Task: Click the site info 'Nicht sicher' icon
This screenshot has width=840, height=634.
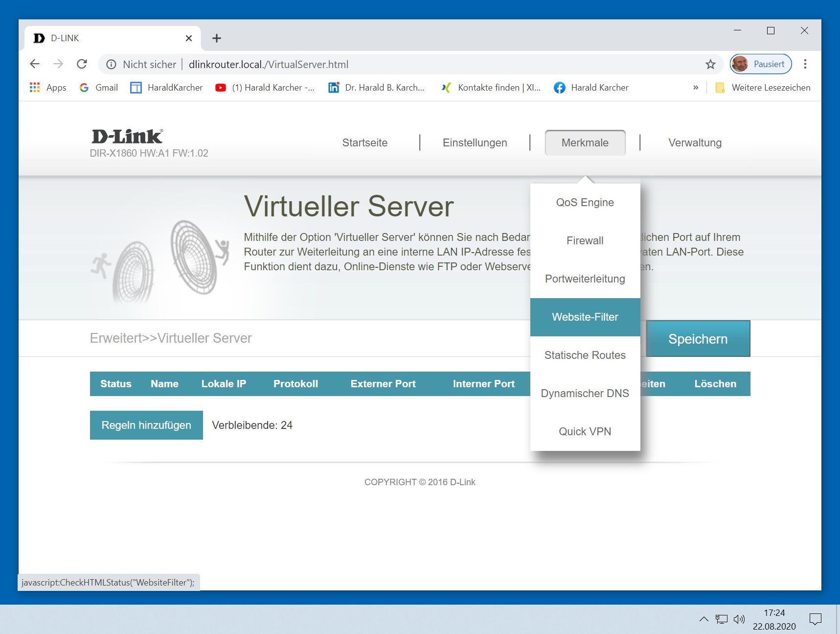Action: (112, 64)
